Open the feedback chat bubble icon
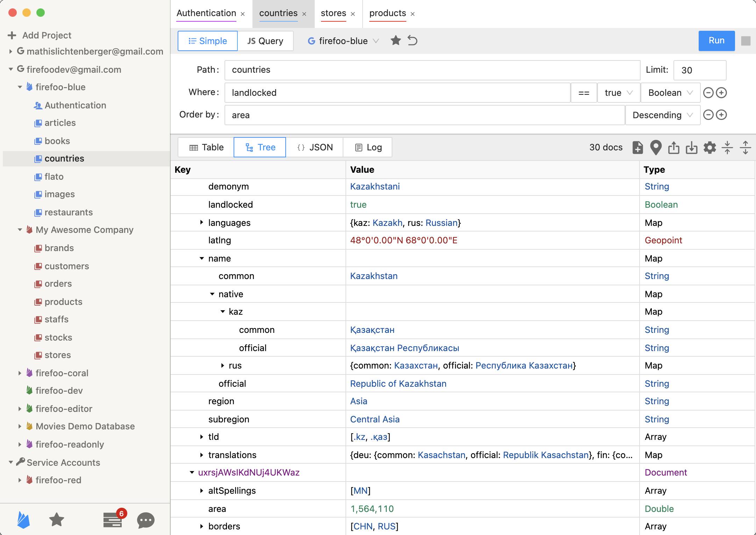The image size is (756, 535). [145, 520]
